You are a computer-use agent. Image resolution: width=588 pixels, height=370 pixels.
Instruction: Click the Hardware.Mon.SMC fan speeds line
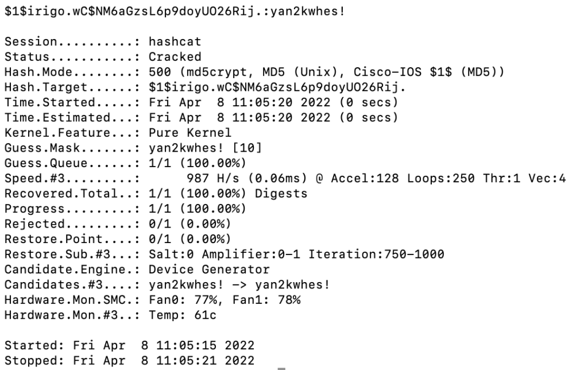tap(153, 299)
